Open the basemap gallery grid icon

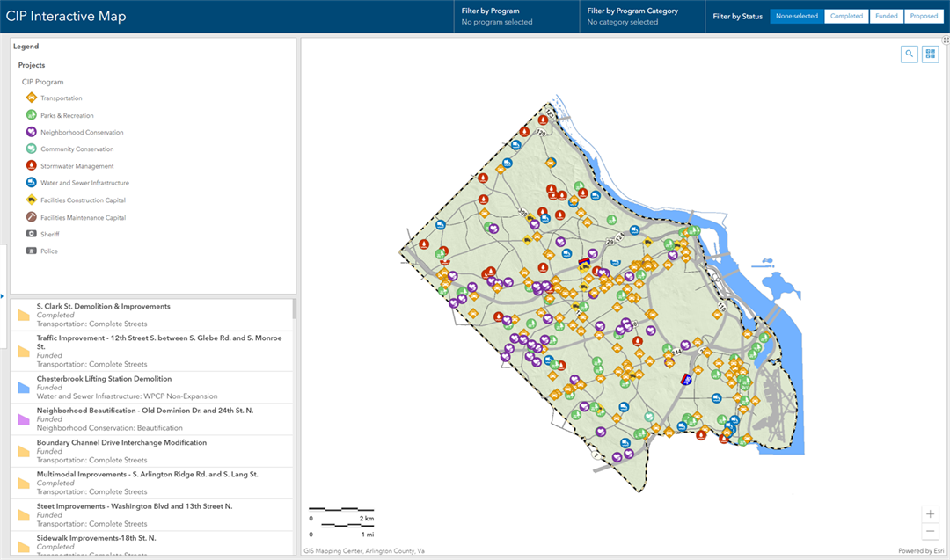930,55
